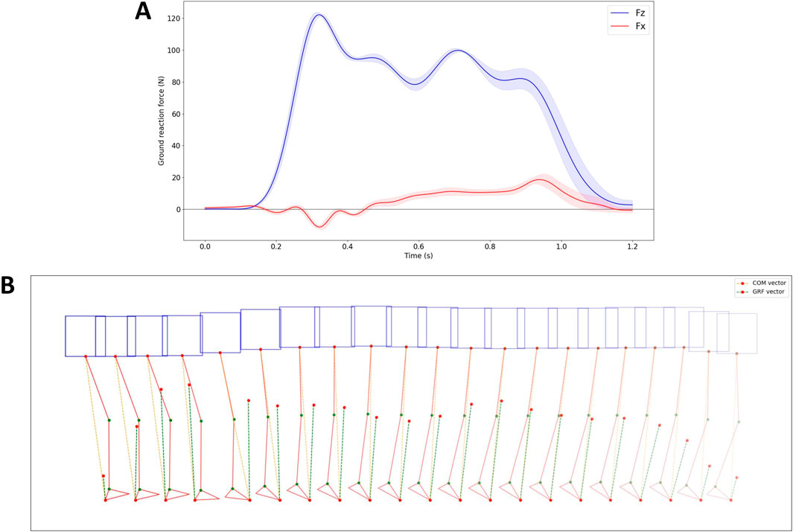793x532 pixels.
Task: Click the force-axis tick label "60"
Action: 176,114
